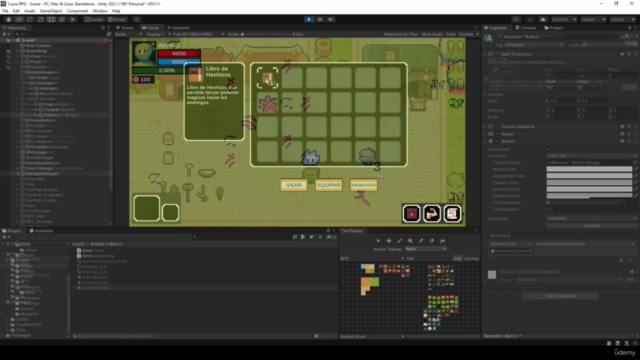Click the REMOVER button in game

click(x=364, y=185)
